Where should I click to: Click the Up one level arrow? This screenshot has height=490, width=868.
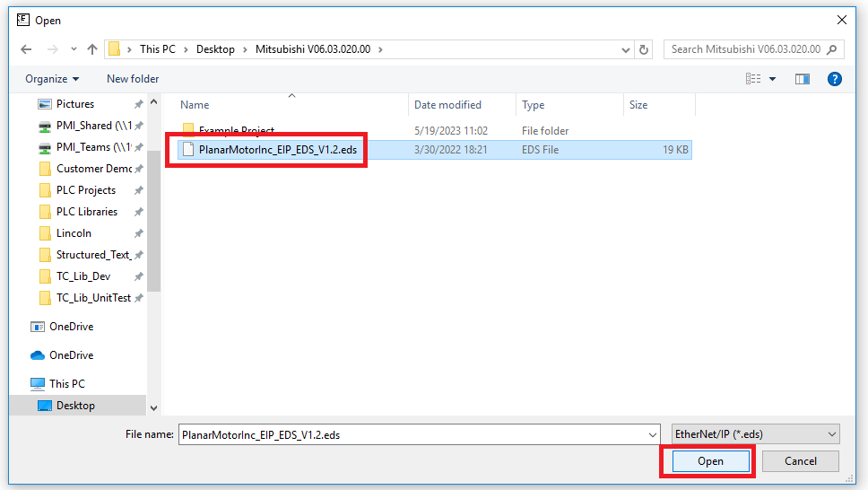pos(92,49)
